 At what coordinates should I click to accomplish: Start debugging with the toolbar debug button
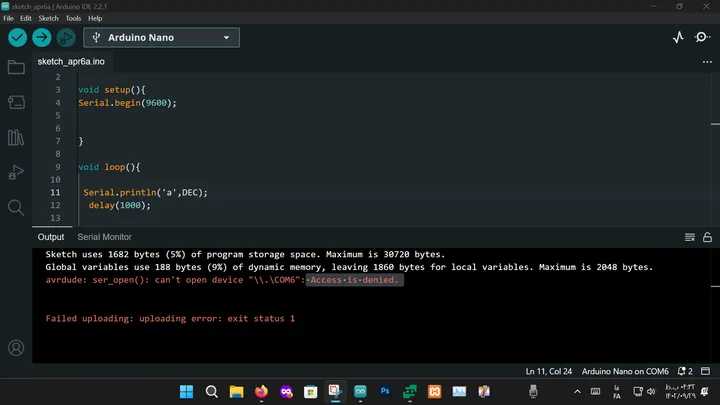point(66,38)
